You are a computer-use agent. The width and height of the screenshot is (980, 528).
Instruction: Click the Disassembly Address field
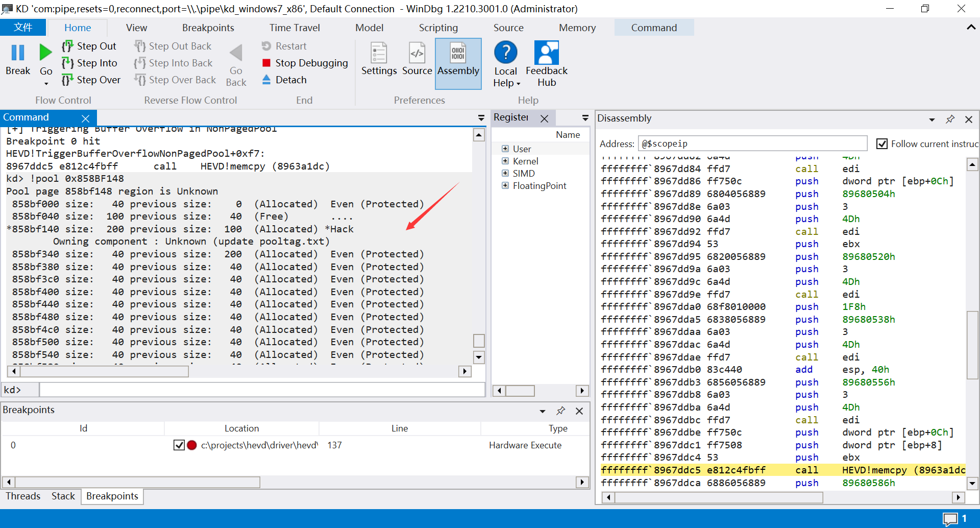(752, 143)
